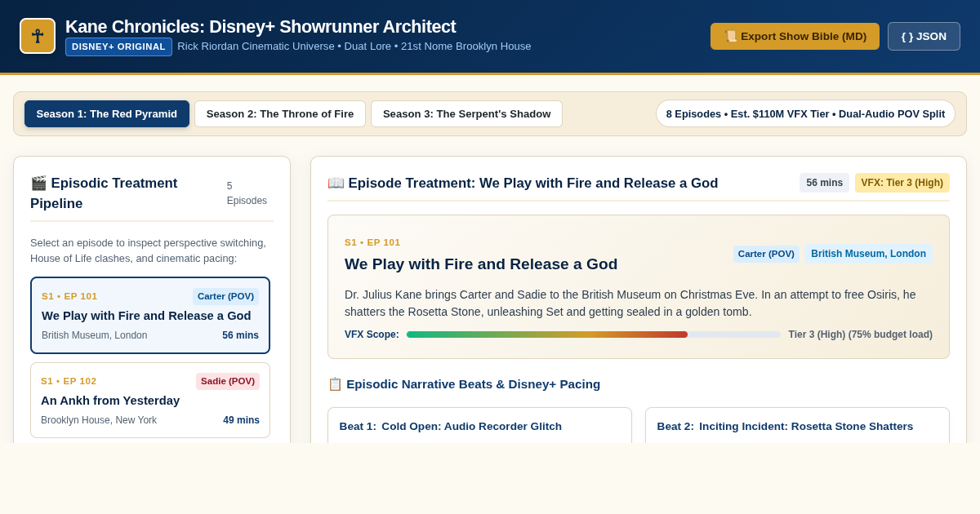Click the 56 mins badge in the treatment header

(824, 183)
